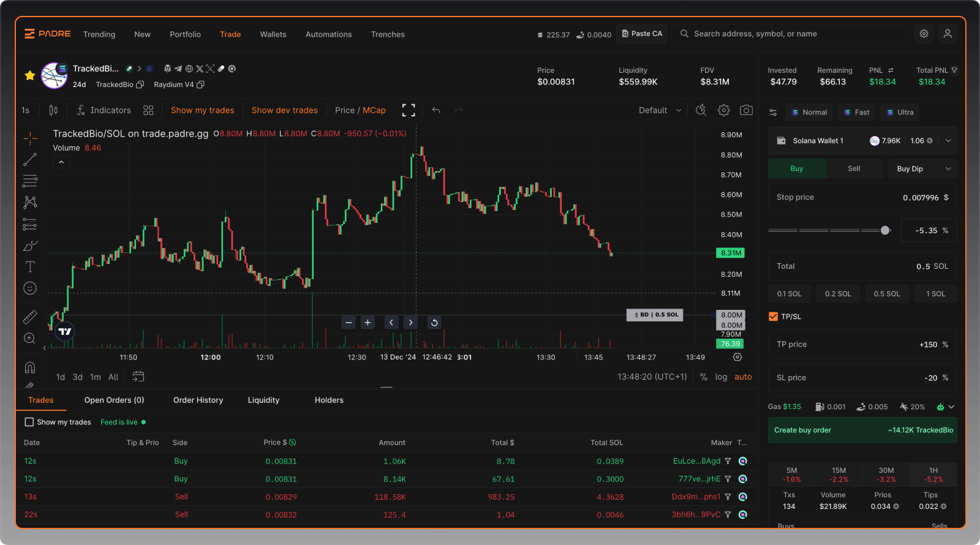980x545 pixels.
Task: Expand the Solana Wallet 1 dropdown
Action: pyautogui.click(x=948, y=141)
